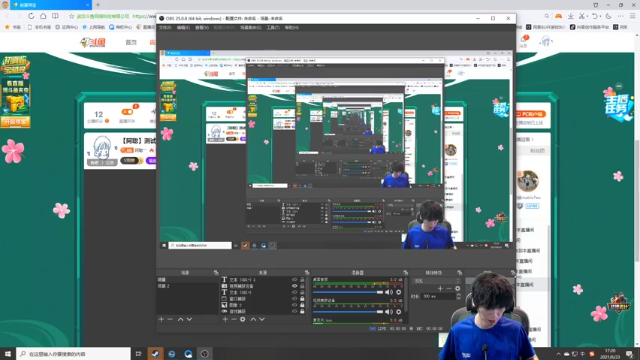Adjust transition duration stepper arrows

pos(458,296)
